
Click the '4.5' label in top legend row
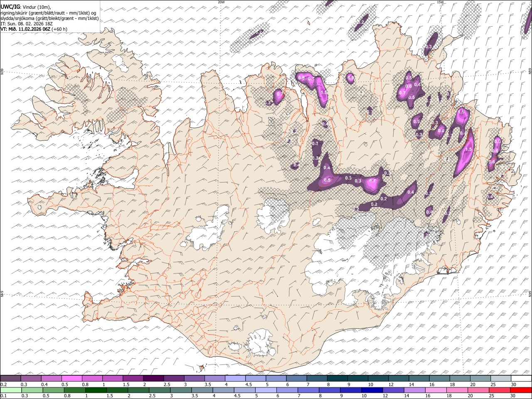pyautogui.click(x=249, y=384)
